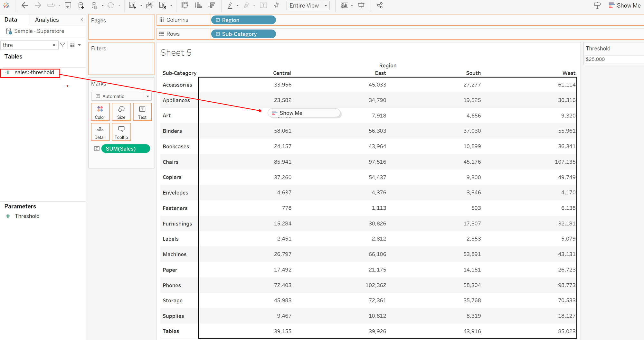Sort ascending using the toolbar icon
The height and width of the screenshot is (340, 644).
198,5
